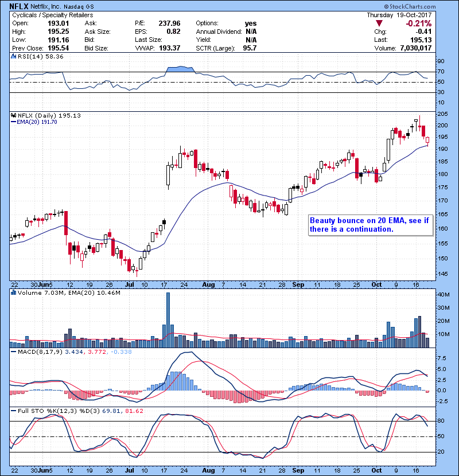Click the percent change -0.21%

419,24
